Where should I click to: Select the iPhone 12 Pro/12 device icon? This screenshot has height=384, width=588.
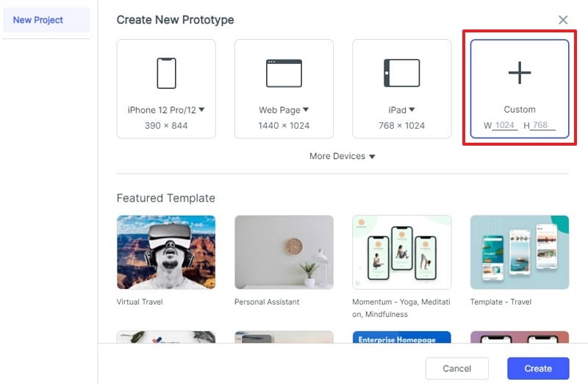166,73
